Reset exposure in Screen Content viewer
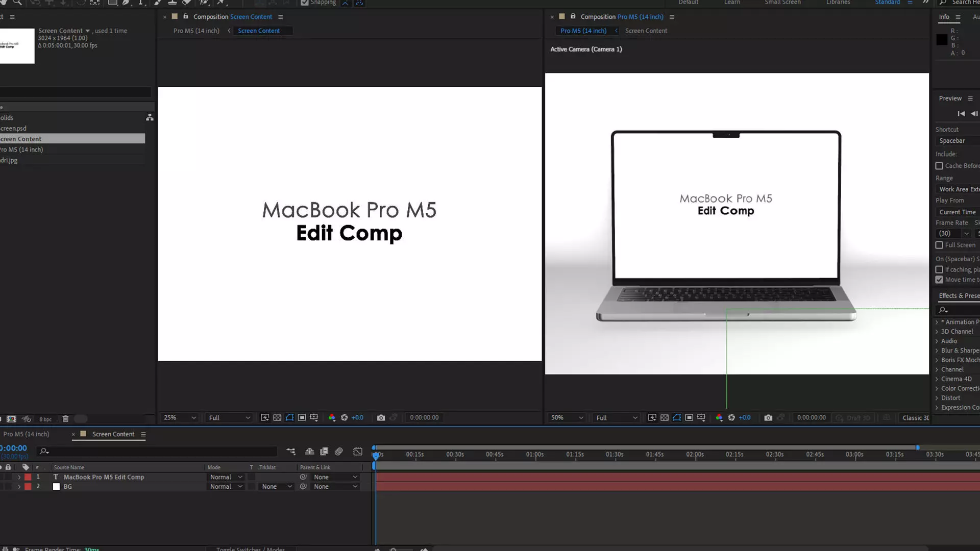This screenshot has width=980, height=551. (x=344, y=417)
